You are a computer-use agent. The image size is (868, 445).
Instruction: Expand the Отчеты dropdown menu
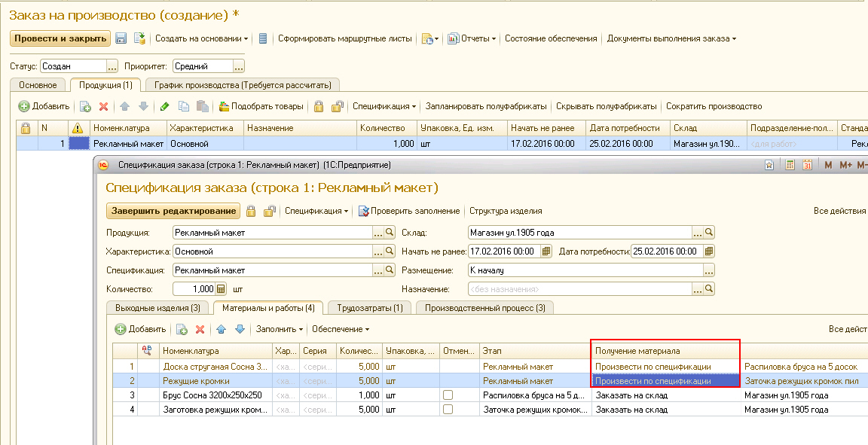click(x=472, y=38)
